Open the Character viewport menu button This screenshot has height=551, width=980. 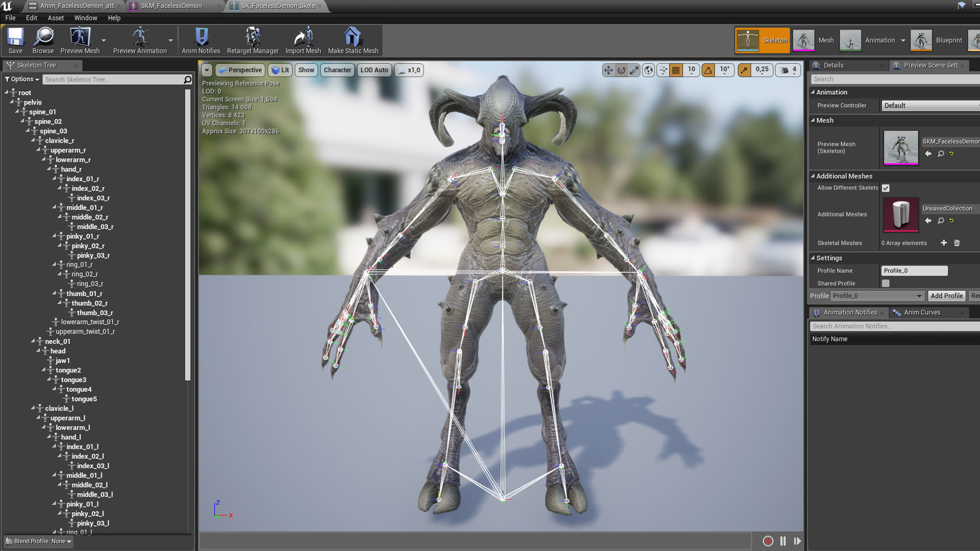click(x=337, y=70)
